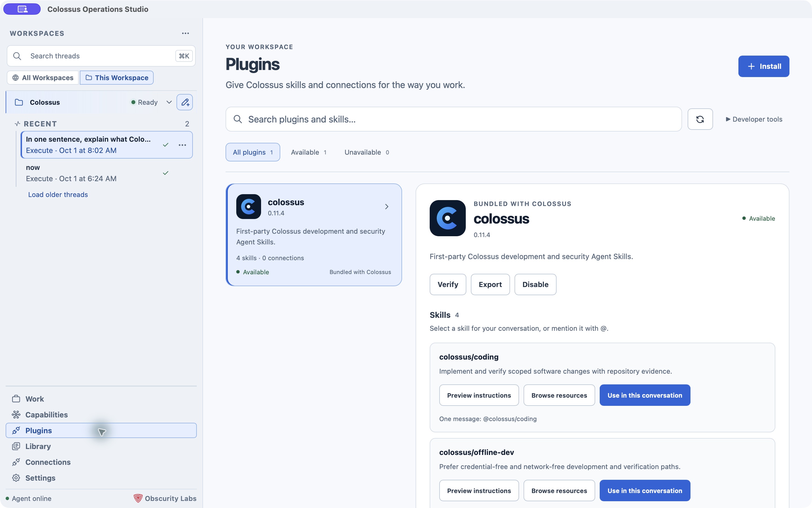
Task: Click the large colossus logo in details
Action: tap(447, 218)
